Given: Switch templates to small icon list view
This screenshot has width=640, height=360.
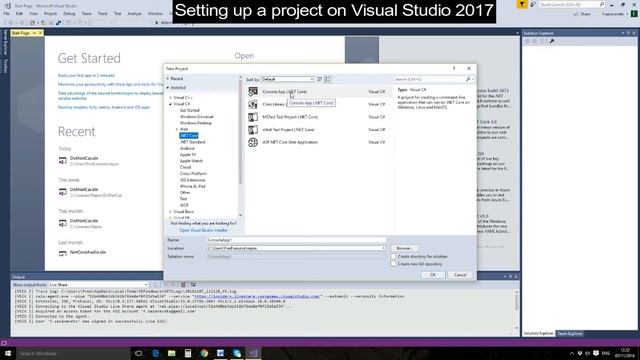Looking at the screenshot, I should tap(320, 79).
